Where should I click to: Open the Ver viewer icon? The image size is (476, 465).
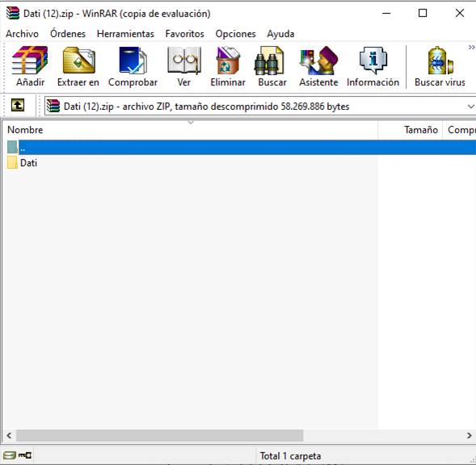(184, 61)
